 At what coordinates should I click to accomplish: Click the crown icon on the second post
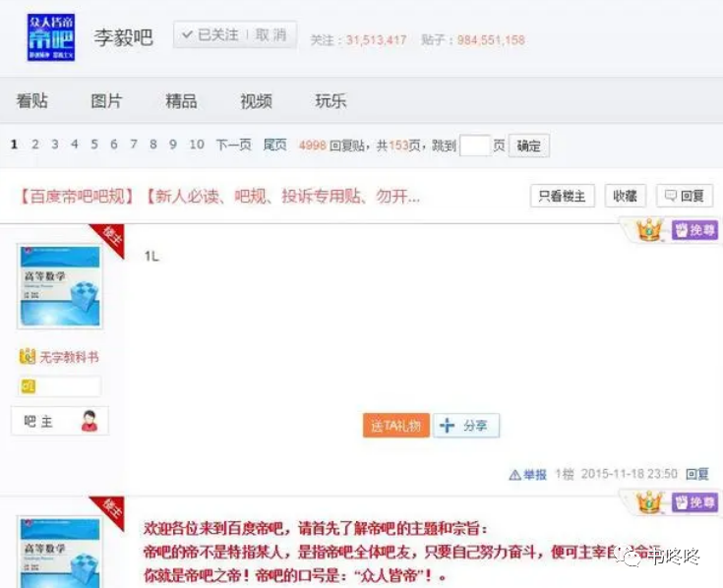click(x=649, y=502)
